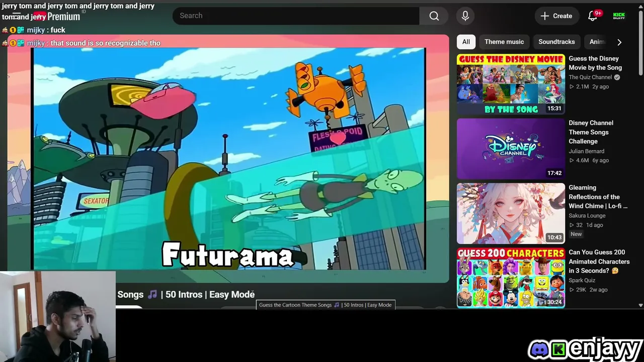Click the verified badge beside The Quiz Channel

tap(617, 77)
